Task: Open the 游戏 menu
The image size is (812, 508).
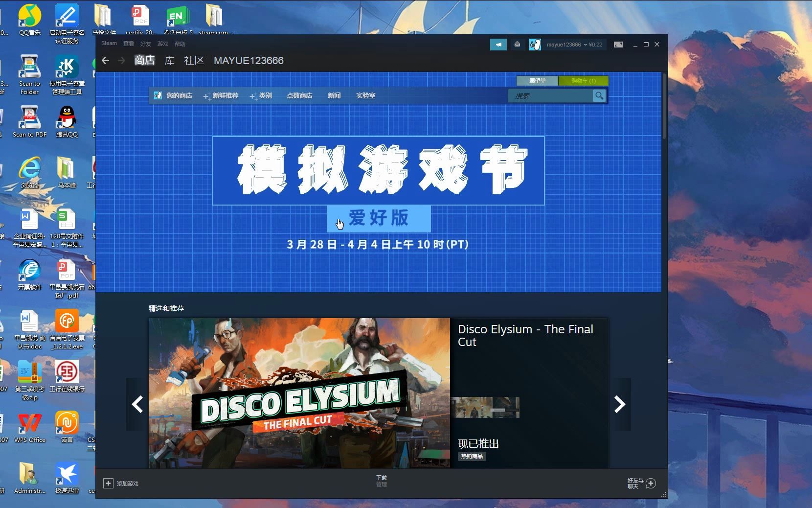Action: (x=162, y=44)
